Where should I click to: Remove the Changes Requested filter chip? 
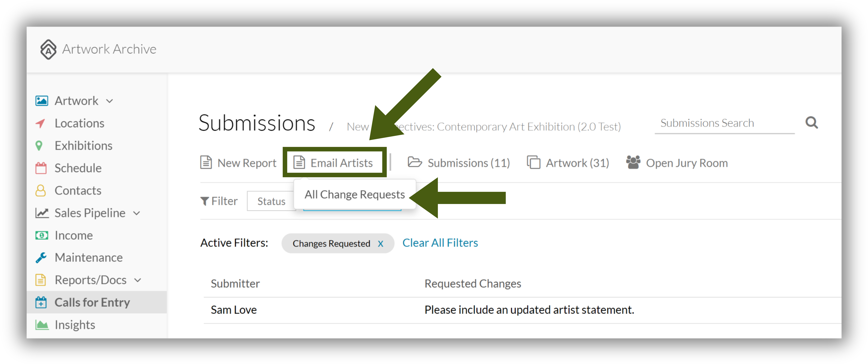pos(380,243)
